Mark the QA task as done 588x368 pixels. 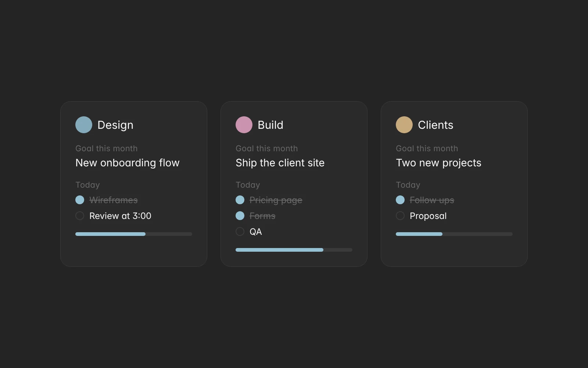(240, 231)
